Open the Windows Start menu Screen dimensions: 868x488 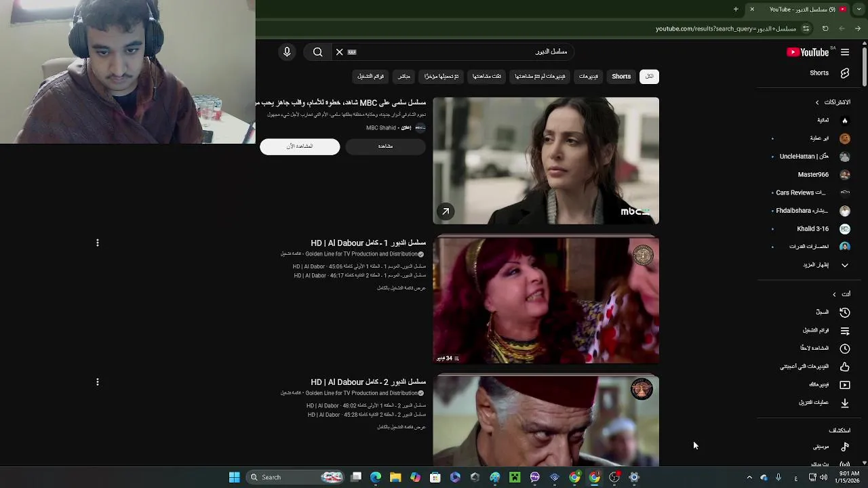point(234,477)
